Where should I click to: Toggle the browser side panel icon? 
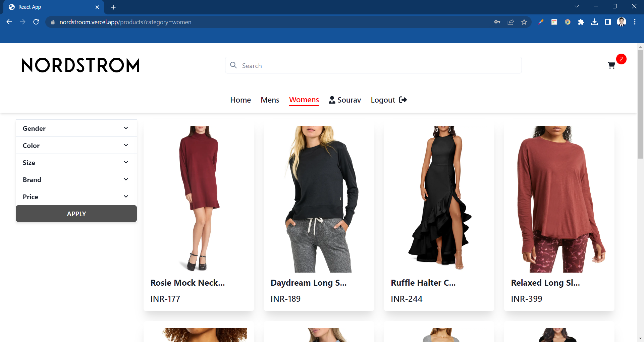pos(608,22)
